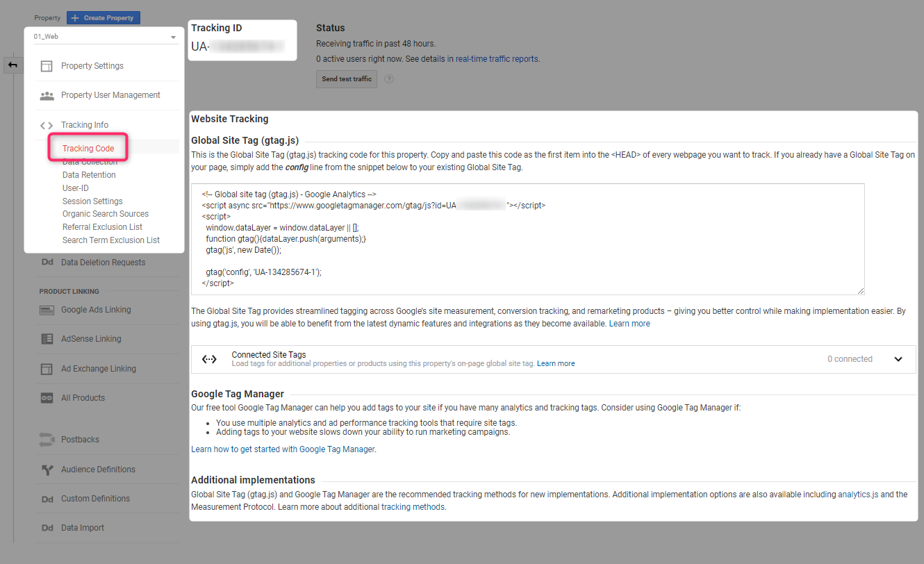Click the All Products link icon
Screen dimensions: 924x564
(x=47, y=398)
